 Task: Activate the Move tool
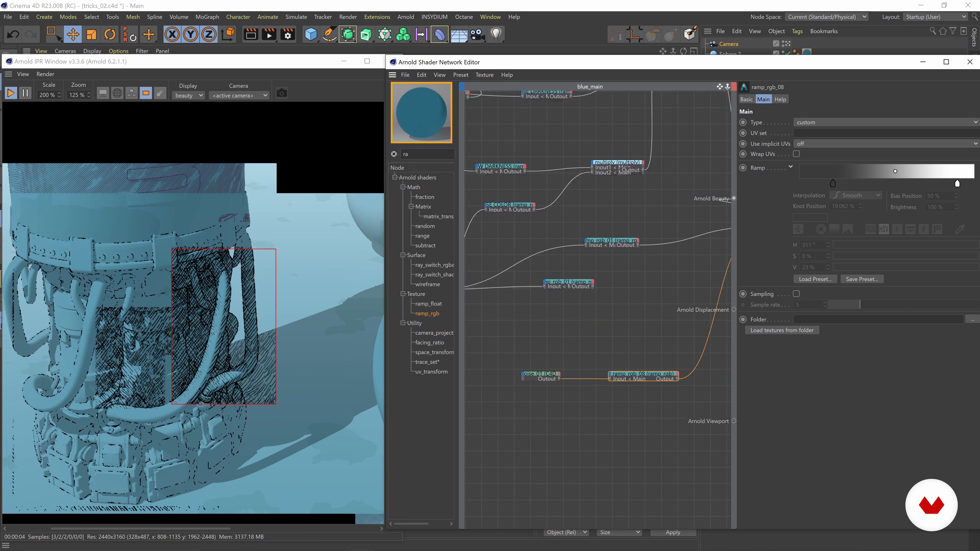(x=73, y=35)
